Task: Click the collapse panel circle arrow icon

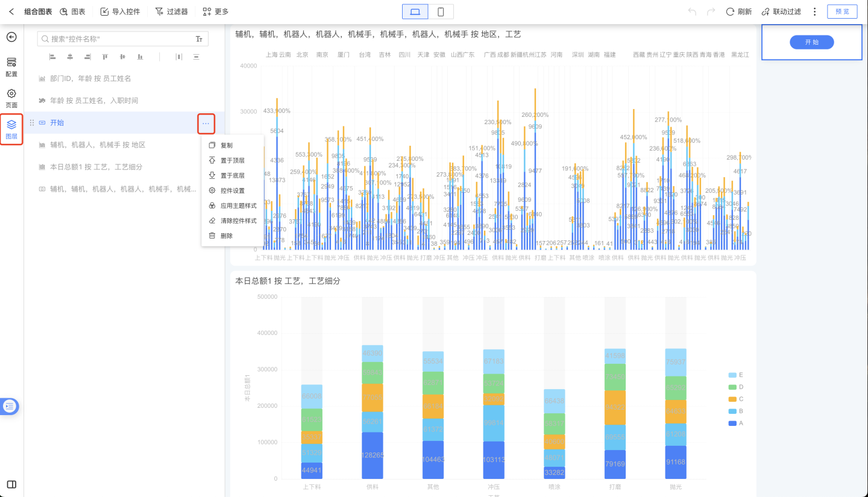Action: (11, 37)
